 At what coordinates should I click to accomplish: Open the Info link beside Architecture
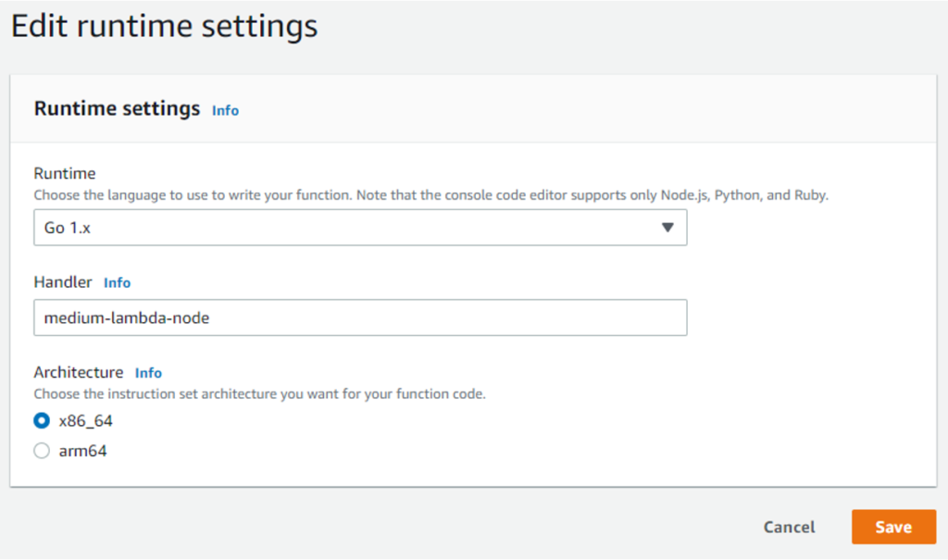(x=148, y=372)
